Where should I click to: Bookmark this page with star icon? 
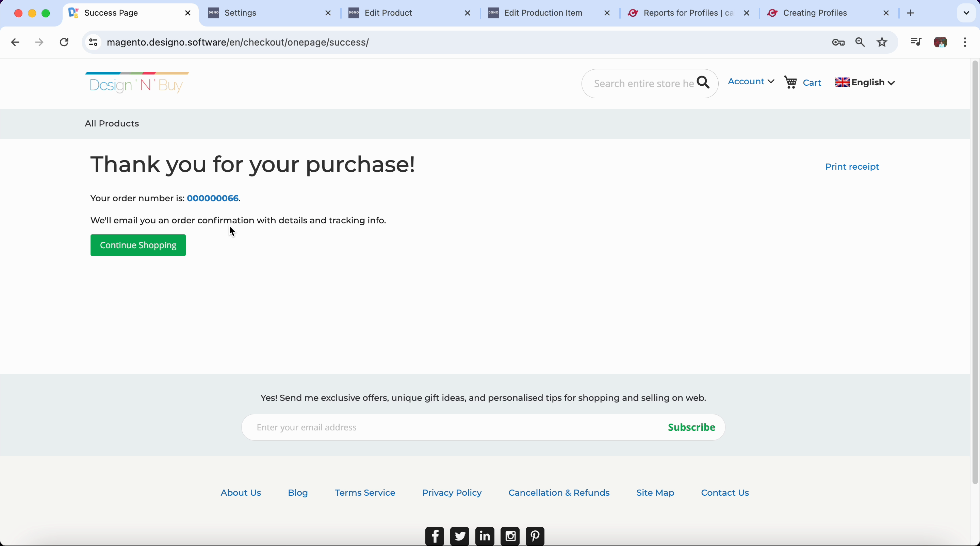tap(882, 42)
